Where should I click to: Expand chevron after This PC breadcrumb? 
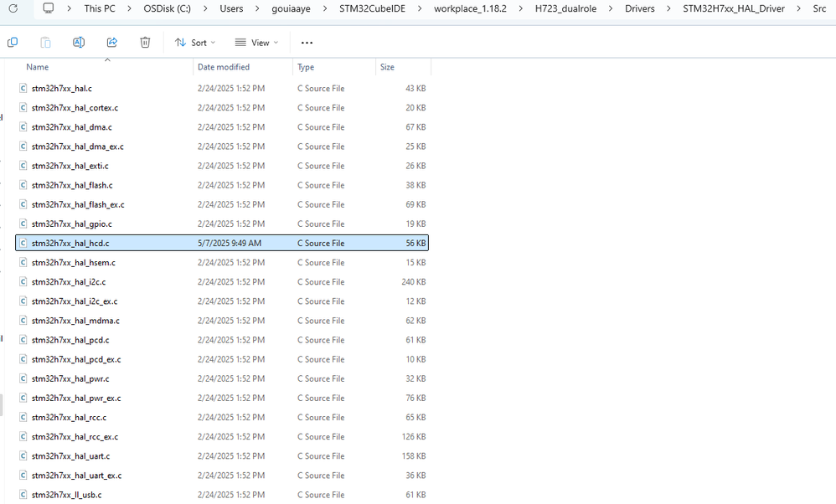130,8
